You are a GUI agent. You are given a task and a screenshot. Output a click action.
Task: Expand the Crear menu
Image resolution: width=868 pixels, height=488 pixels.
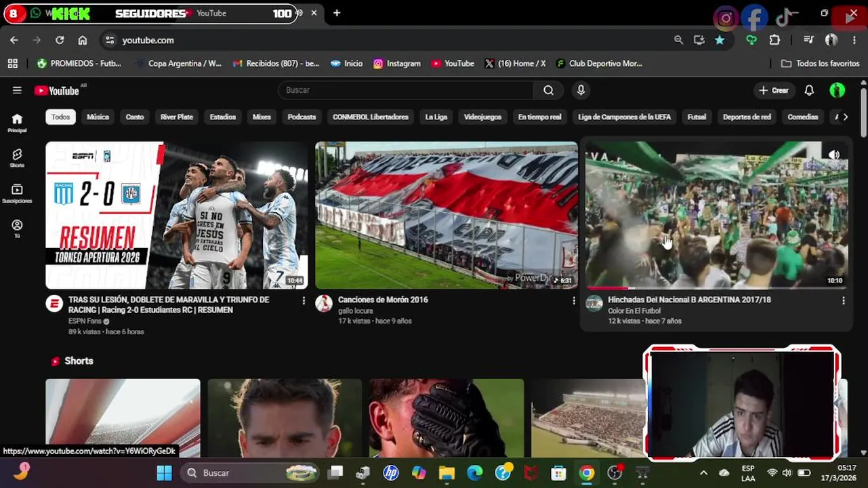pos(773,90)
